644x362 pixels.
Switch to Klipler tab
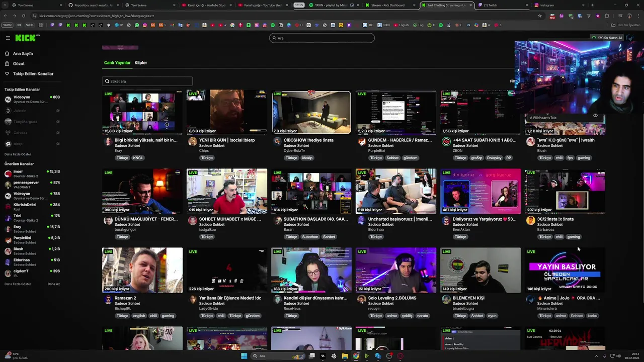pos(141,63)
